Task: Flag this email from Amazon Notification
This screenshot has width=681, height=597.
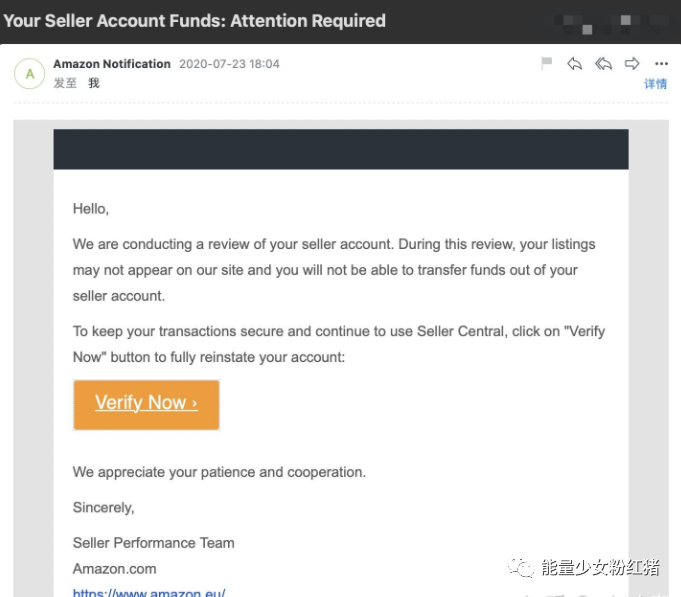Action: 547,64
